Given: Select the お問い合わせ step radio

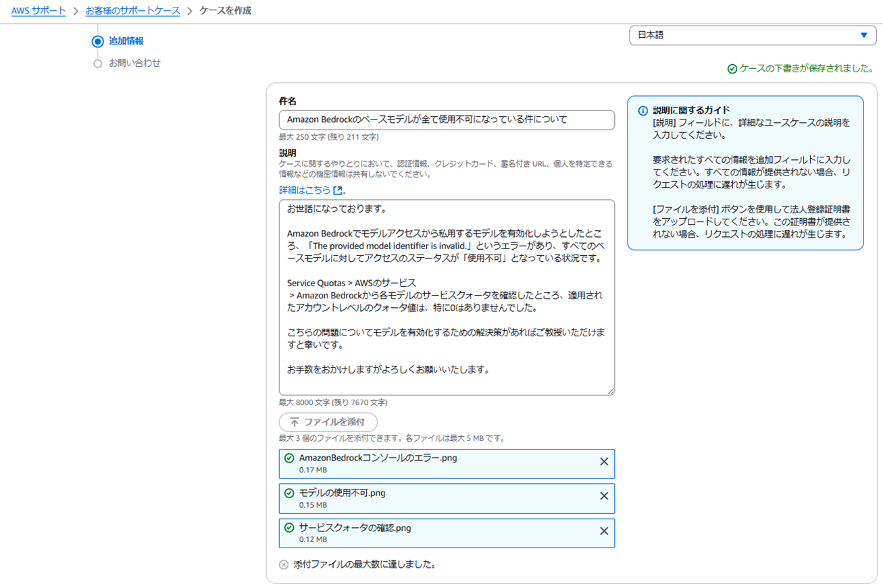Looking at the screenshot, I should (98, 63).
